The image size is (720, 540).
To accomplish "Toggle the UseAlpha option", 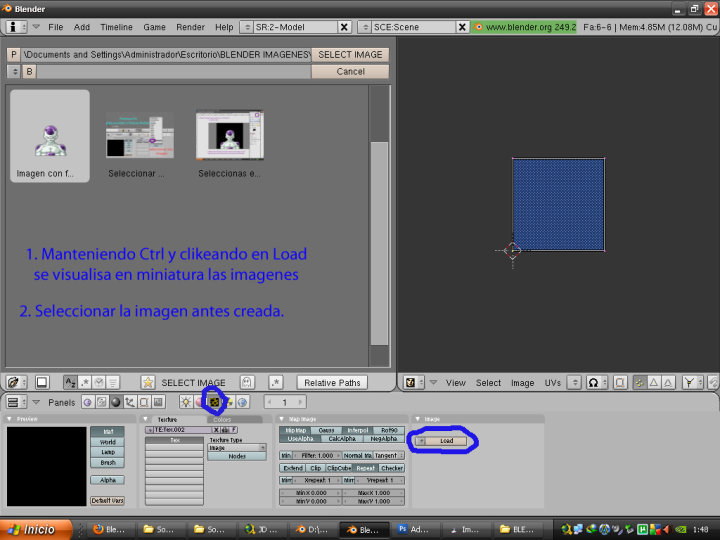I will click(300, 439).
